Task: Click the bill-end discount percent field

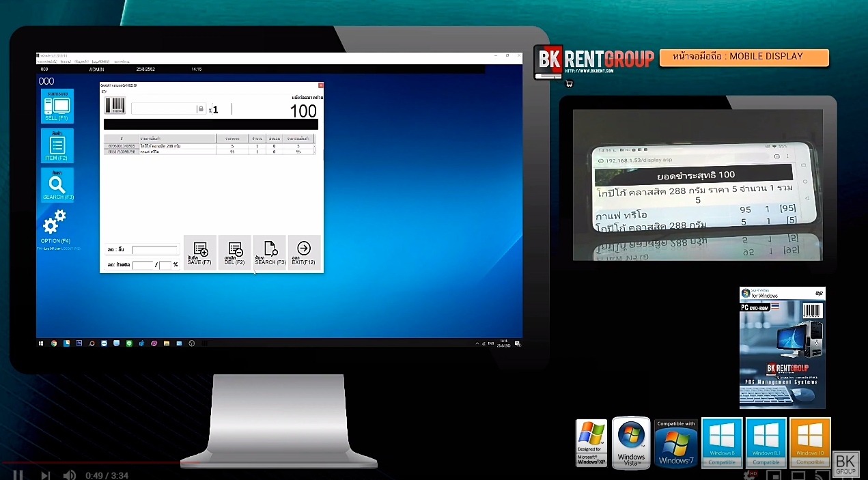Action: click(x=165, y=265)
